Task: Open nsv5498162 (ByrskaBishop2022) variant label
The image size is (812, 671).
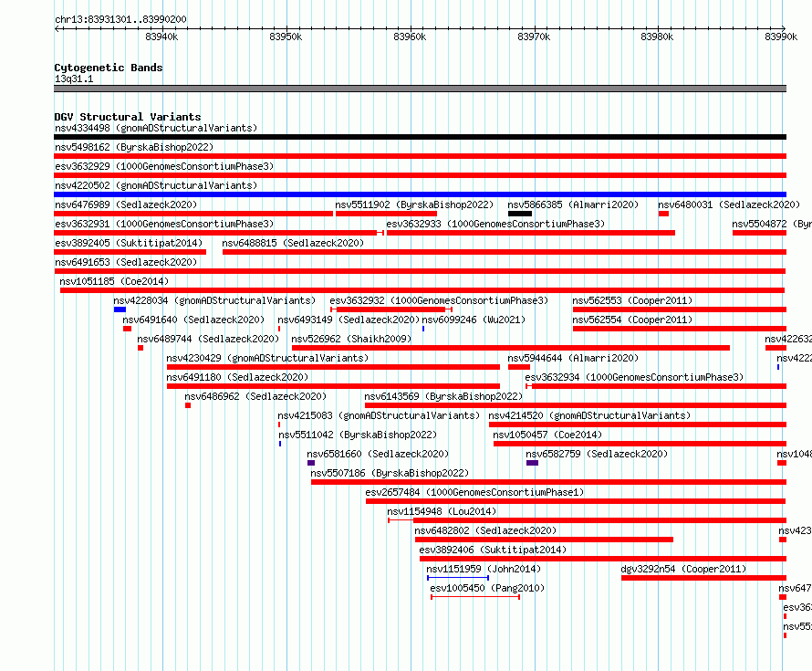Action: point(134,147)
